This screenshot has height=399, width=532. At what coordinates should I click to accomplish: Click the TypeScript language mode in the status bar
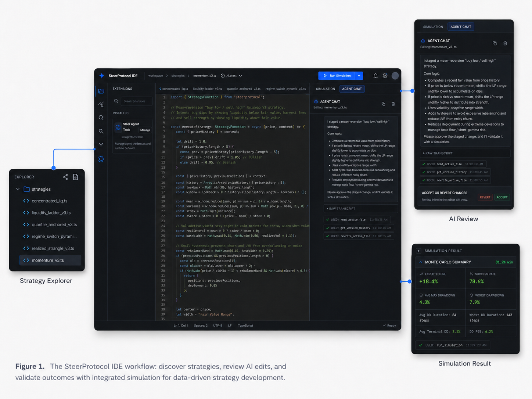[245, 326]
